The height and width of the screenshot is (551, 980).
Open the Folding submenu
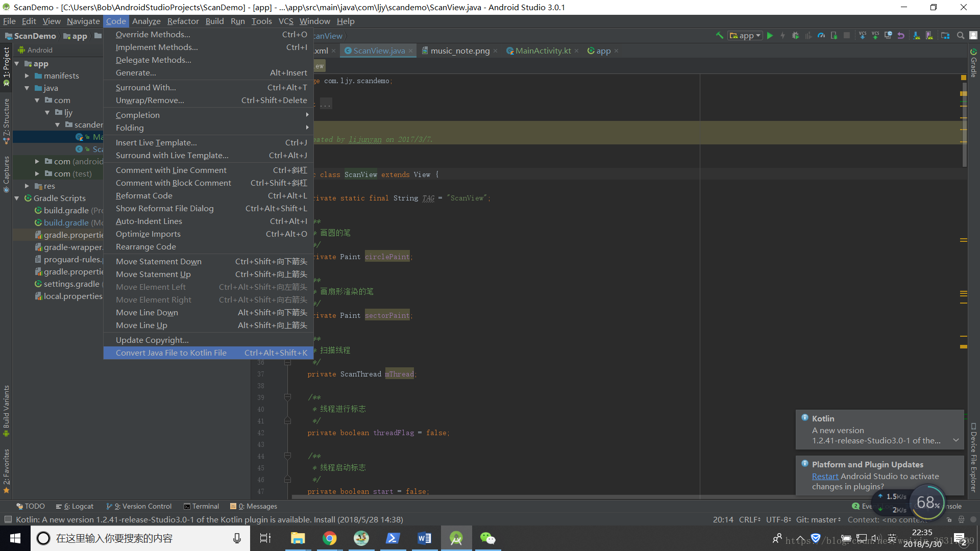click(x=208, y=128)
